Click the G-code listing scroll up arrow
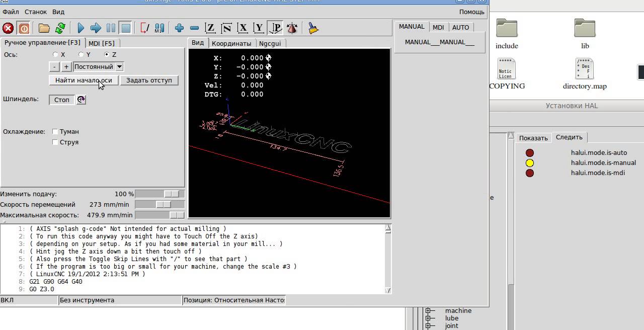 [x=388, y=228]
